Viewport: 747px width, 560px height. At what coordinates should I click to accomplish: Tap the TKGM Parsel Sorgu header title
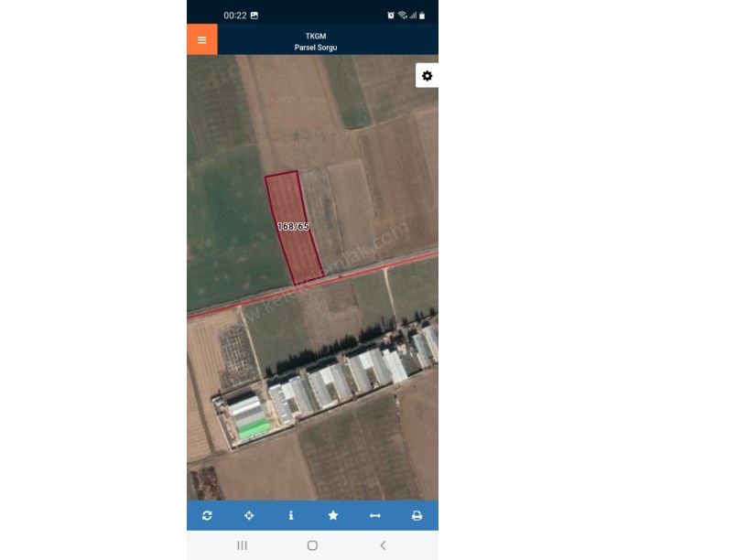pyautogui.click(x=316, y=41)
